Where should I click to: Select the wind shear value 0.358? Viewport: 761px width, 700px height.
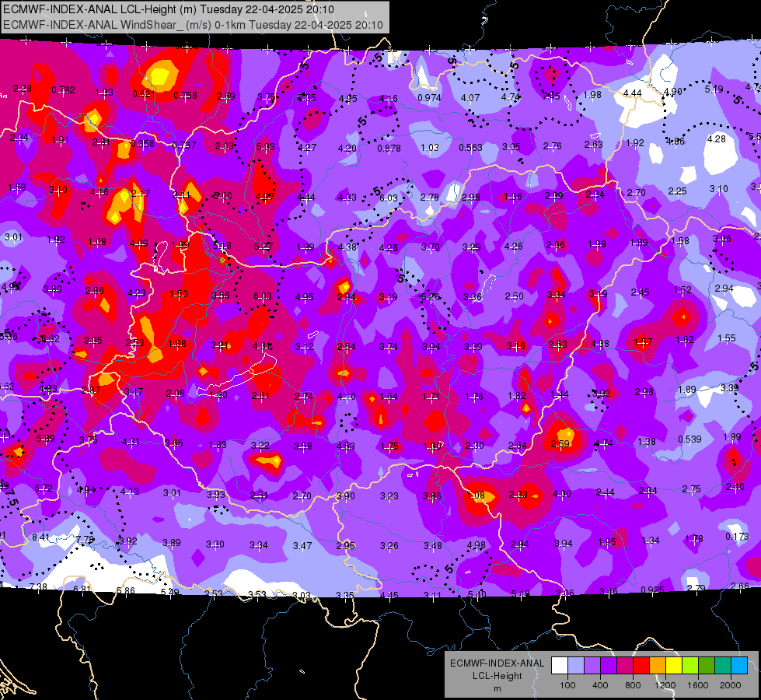[143, 143]
